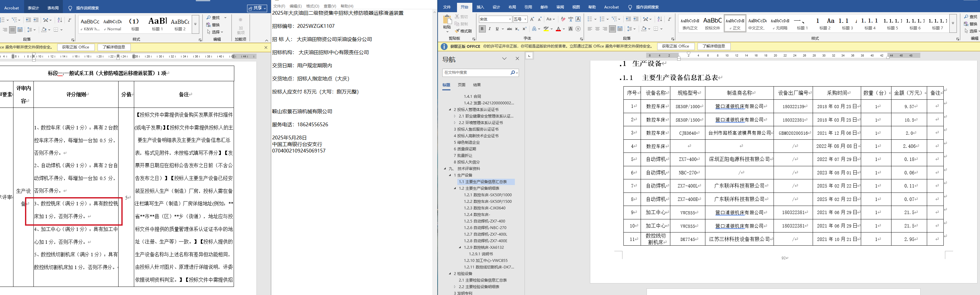Switch to the 页面 tab in the Navigation pane

(461, 85)
